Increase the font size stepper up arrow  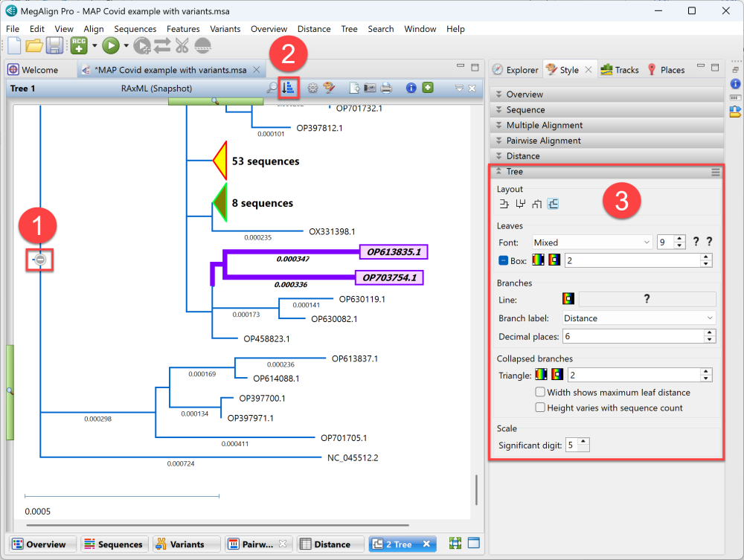[x=679, y=239]
